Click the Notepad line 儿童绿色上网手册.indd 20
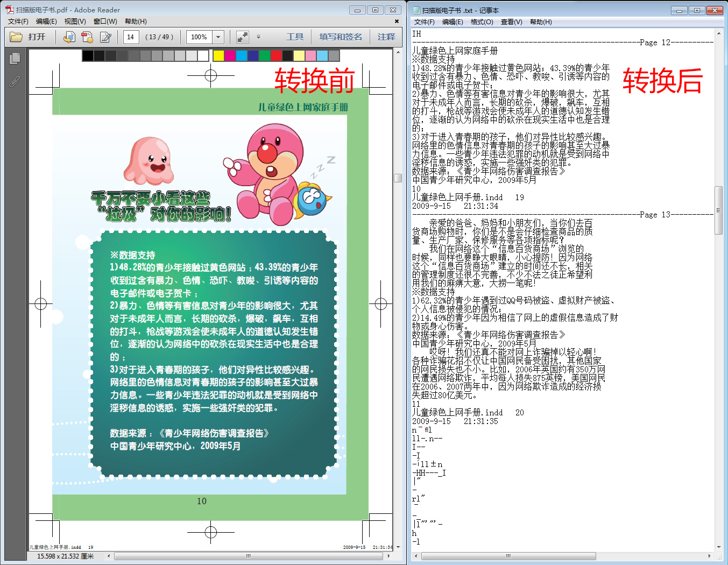 [x=468, y=413]
